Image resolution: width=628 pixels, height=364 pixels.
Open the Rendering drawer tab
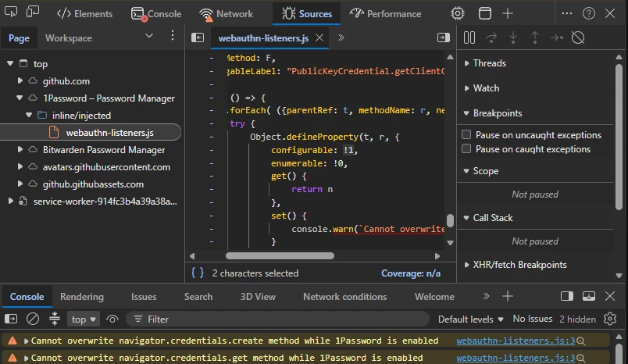click(x=82, y=297)
